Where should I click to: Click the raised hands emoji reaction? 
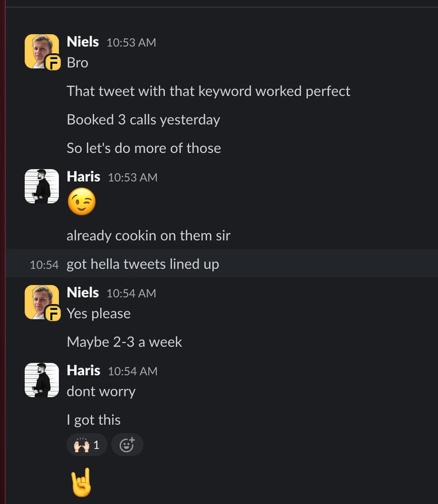point(82,444)
